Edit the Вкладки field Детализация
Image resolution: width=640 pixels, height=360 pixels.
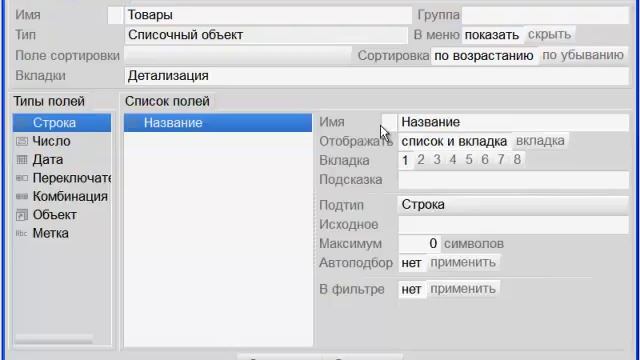pos(376,76)
